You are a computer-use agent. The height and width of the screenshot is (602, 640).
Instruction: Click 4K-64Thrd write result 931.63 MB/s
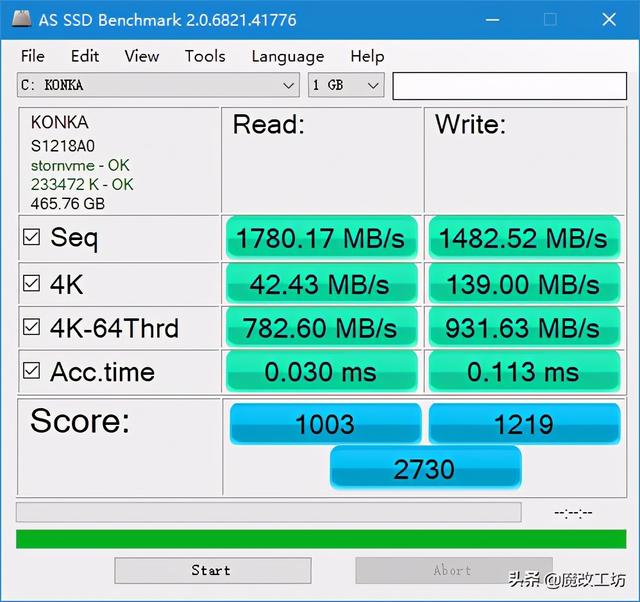point(524,327)
